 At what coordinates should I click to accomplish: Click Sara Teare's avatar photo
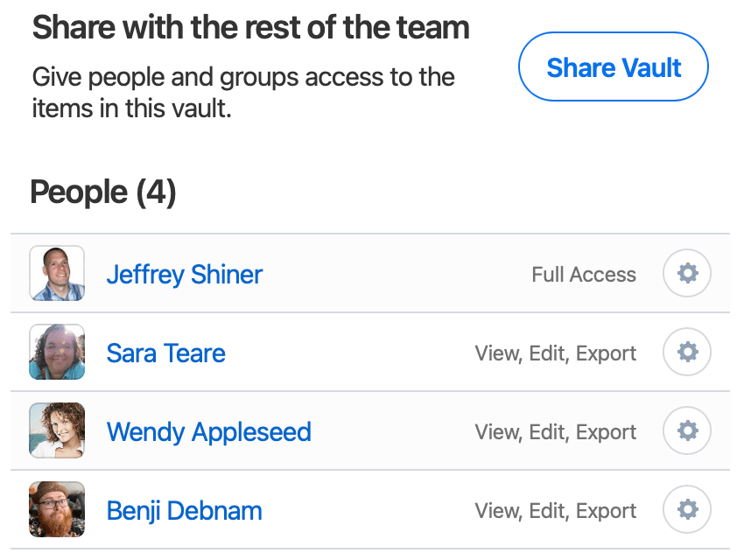point(56,352)
